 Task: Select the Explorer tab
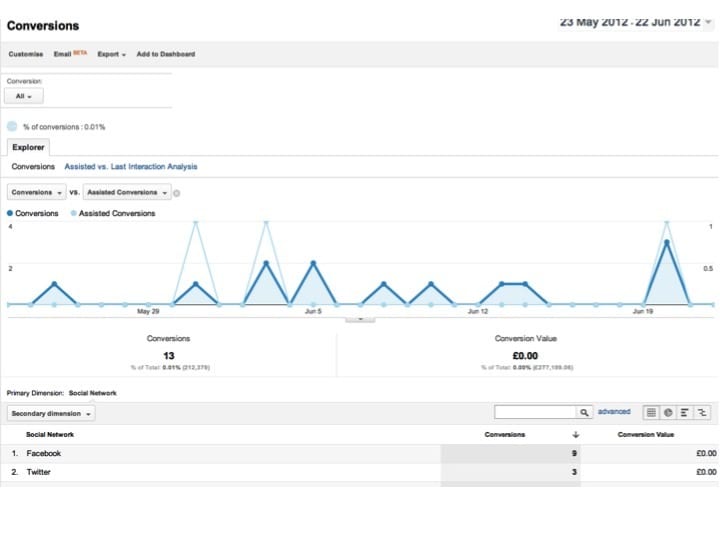pos(28,147)
